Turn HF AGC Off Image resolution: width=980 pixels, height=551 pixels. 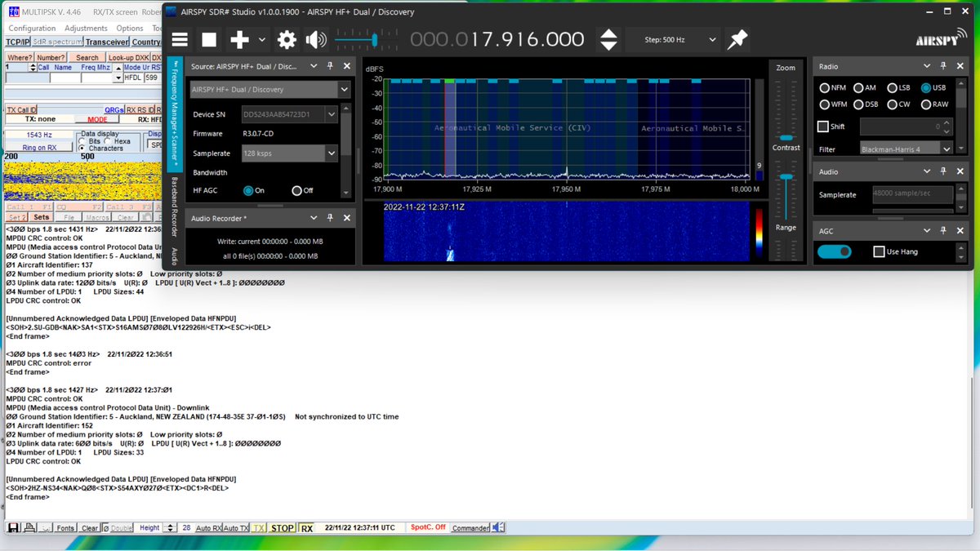pos(296,190)
